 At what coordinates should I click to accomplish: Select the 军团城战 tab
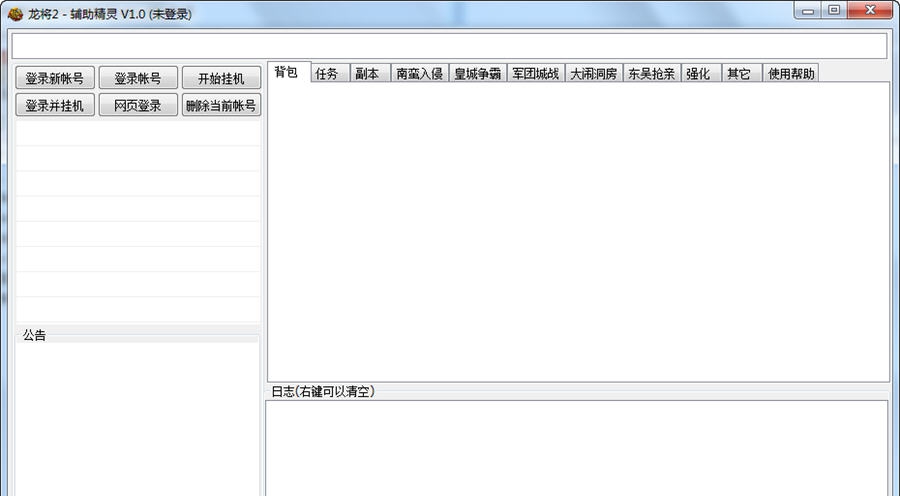click(536, 73)
